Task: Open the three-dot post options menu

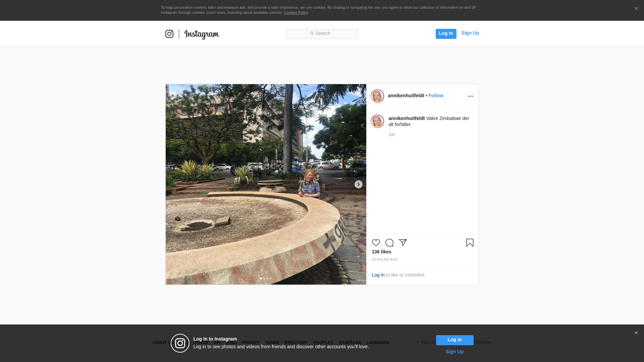Action: tap(470, 96)
